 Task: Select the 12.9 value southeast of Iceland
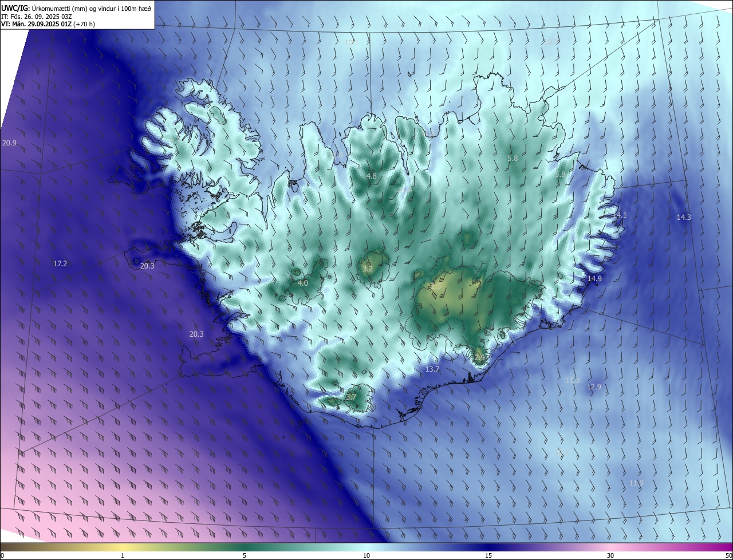(594, 387)
